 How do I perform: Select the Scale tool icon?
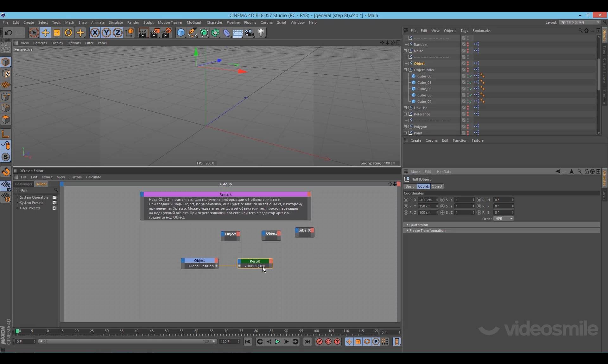click(57, 33)
